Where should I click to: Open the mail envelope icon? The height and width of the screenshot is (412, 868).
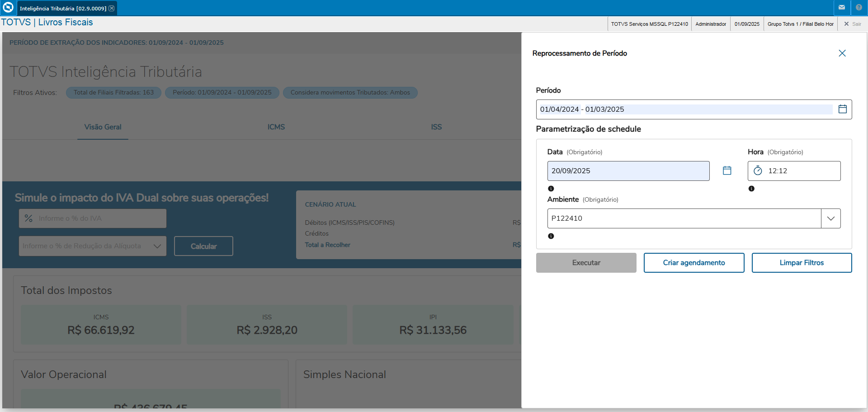pyautogui.click(x=842, y=8)
